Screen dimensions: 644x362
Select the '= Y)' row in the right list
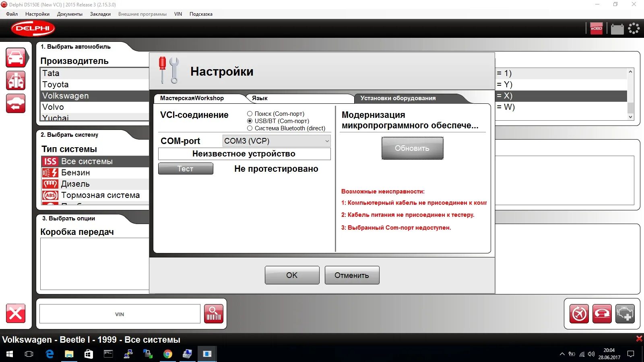[x=561, y=84]
